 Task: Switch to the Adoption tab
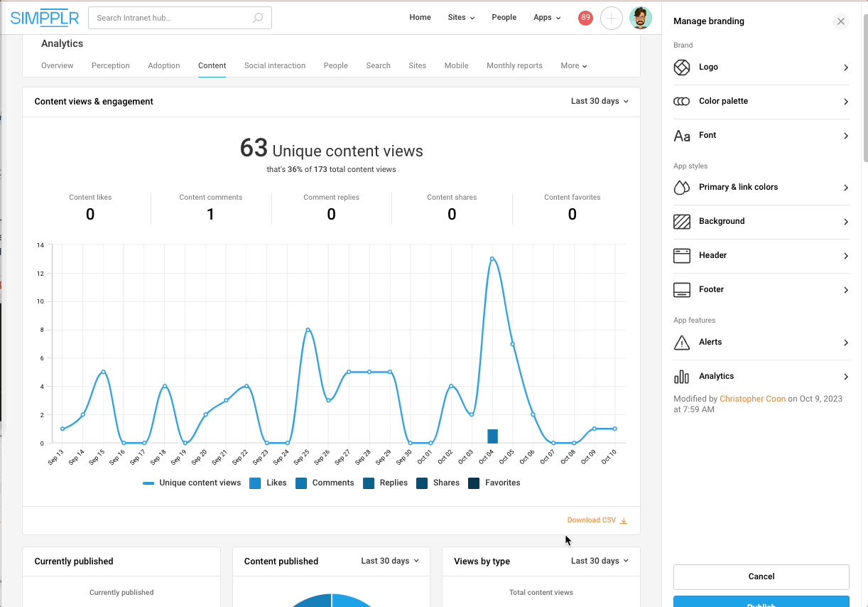click(x=164, y=65)
